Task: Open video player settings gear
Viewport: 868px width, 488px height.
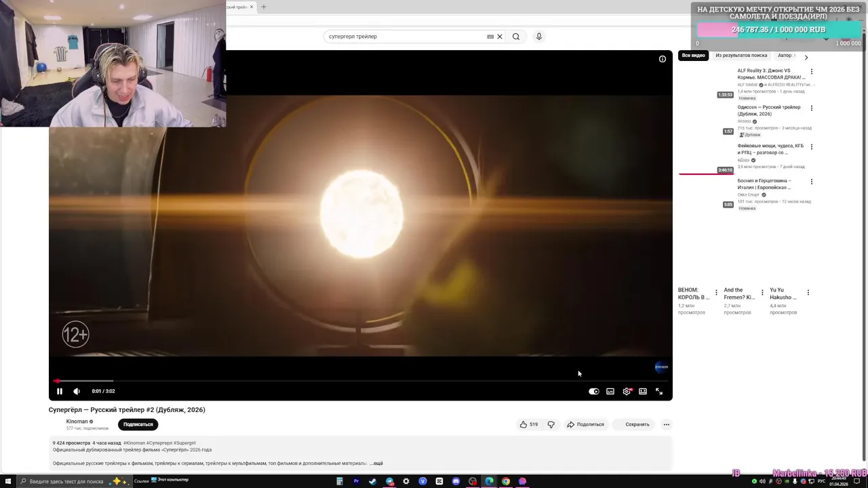Action: (627, 391)
